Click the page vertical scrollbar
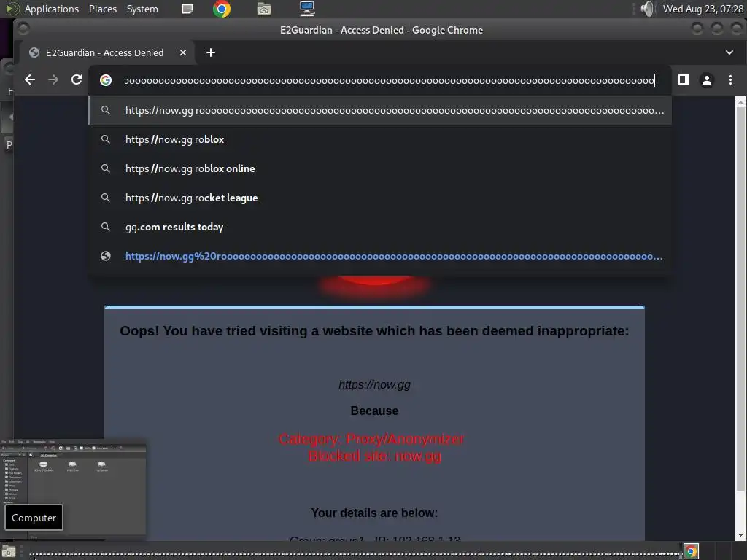 pyautogui.click(x=740, y=299)
